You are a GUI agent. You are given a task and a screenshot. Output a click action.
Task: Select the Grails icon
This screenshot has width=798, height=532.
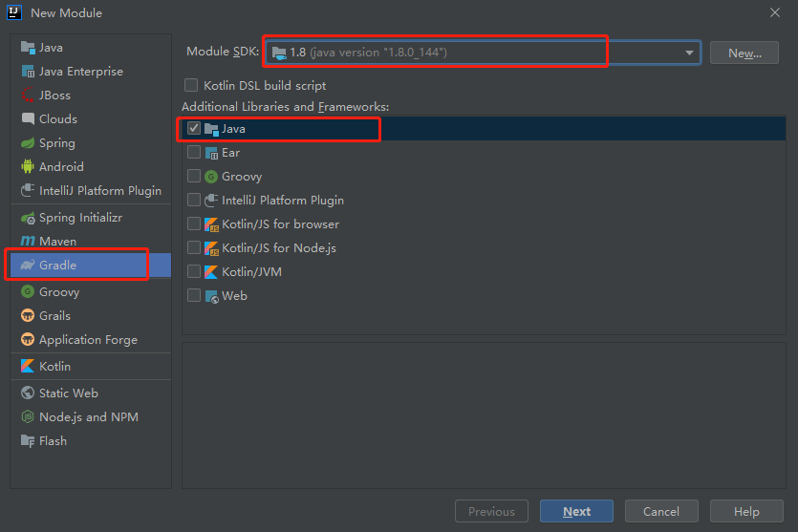coord(28,315)
